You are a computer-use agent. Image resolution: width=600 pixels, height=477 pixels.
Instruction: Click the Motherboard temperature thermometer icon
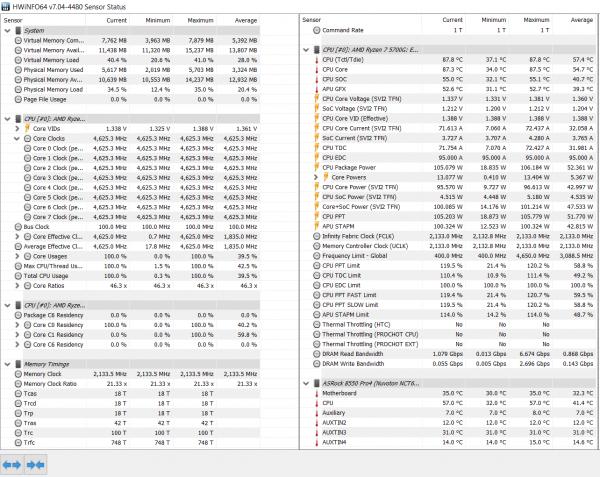[316, 393]
